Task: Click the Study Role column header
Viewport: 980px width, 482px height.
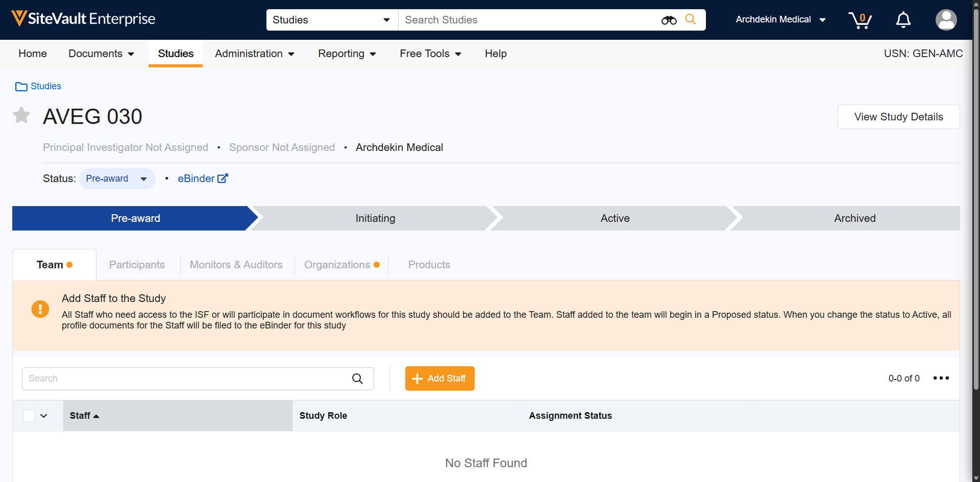Action: pos(407,416)
